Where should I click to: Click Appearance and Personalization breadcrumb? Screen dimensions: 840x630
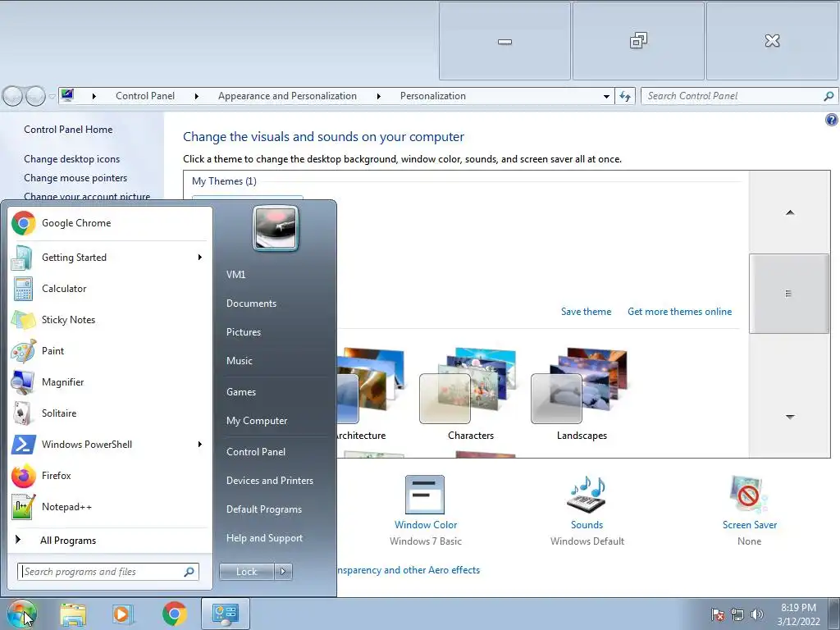point(287,97)
